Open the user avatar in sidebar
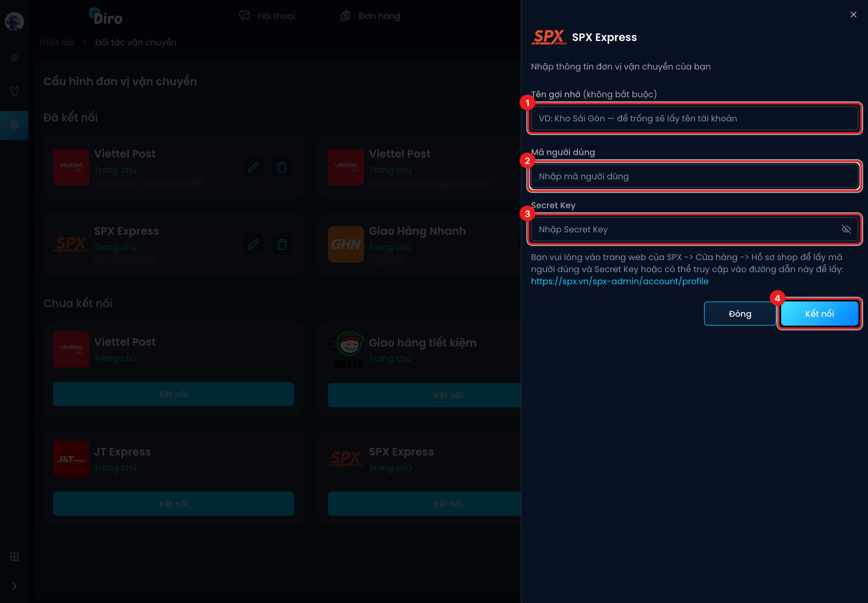The height and width of the screenshot is (603, 868). click(14, 21)
